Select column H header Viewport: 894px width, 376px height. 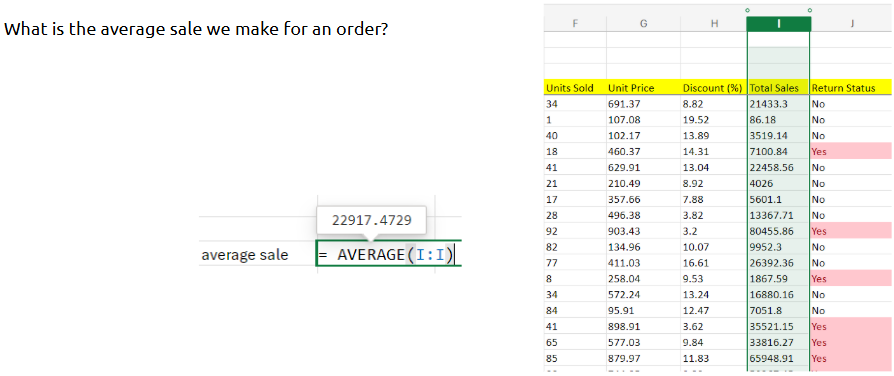(x=713, y=25)
